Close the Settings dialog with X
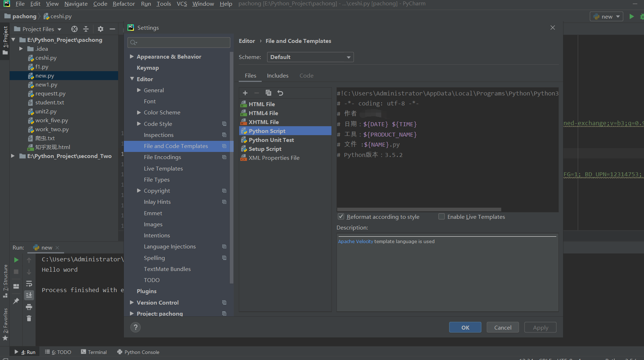Viewport: 644px width, 360px height. point(553,28)
